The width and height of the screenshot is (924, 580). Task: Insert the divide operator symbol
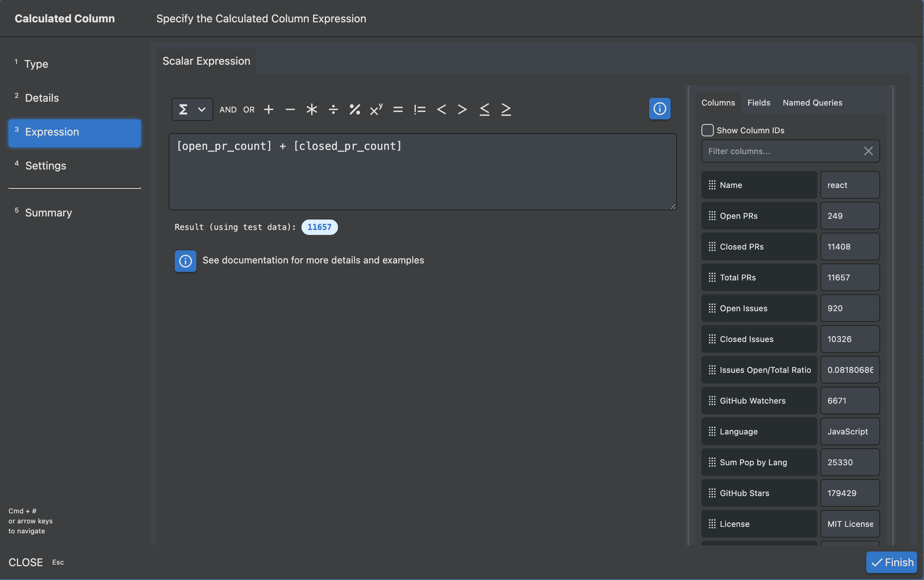click(333, 110)
